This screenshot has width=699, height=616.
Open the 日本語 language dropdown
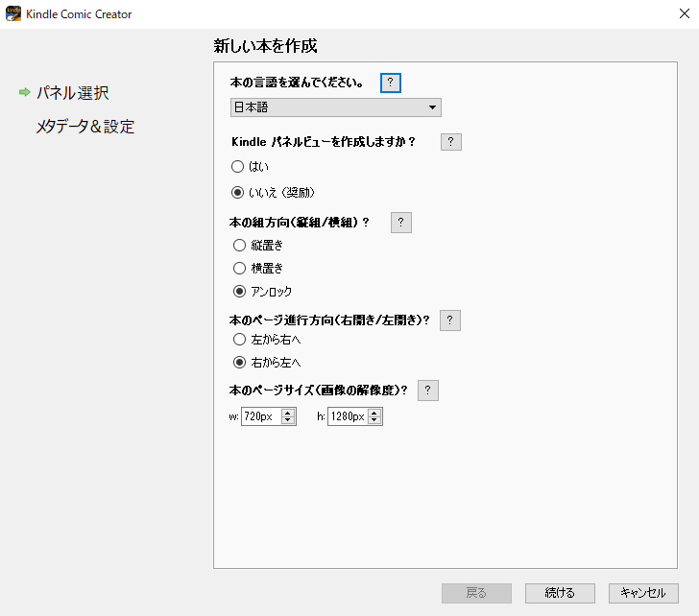pyautogui.click(x=335, y=107)
